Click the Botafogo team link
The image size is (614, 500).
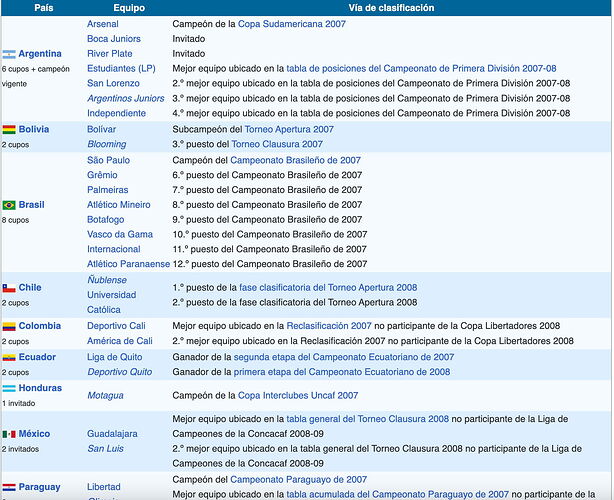point(105,220)
